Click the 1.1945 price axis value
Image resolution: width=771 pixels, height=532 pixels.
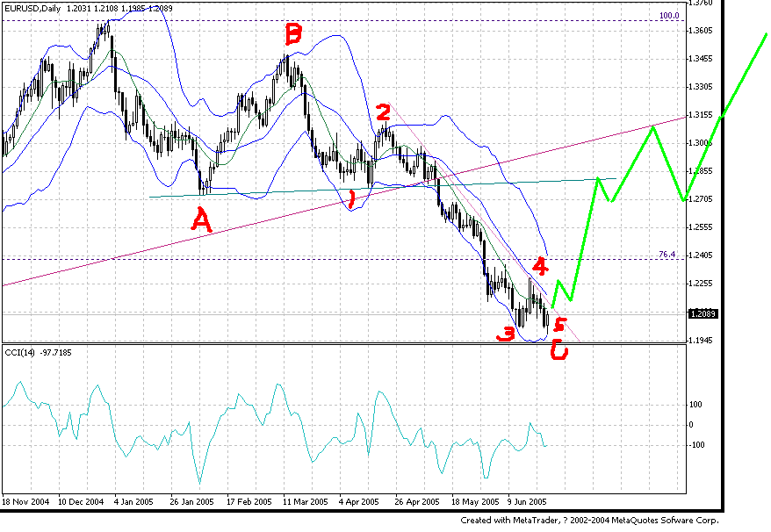point(702,341)
